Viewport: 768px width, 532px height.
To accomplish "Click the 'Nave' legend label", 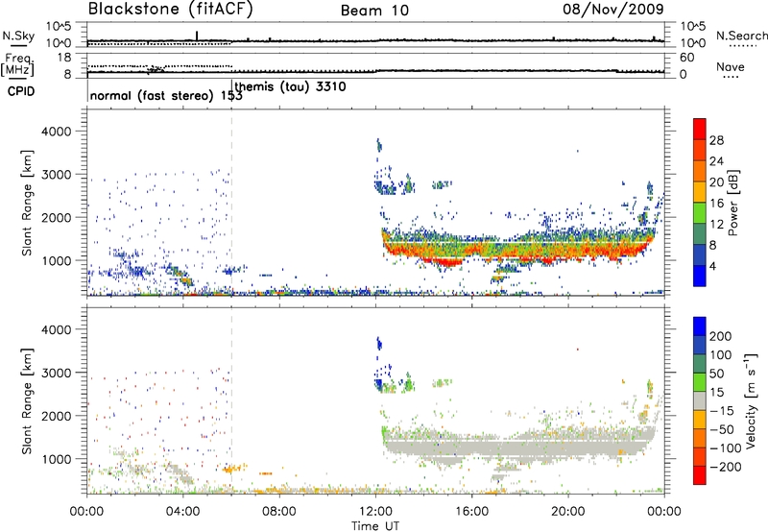I will pos(731,66).
